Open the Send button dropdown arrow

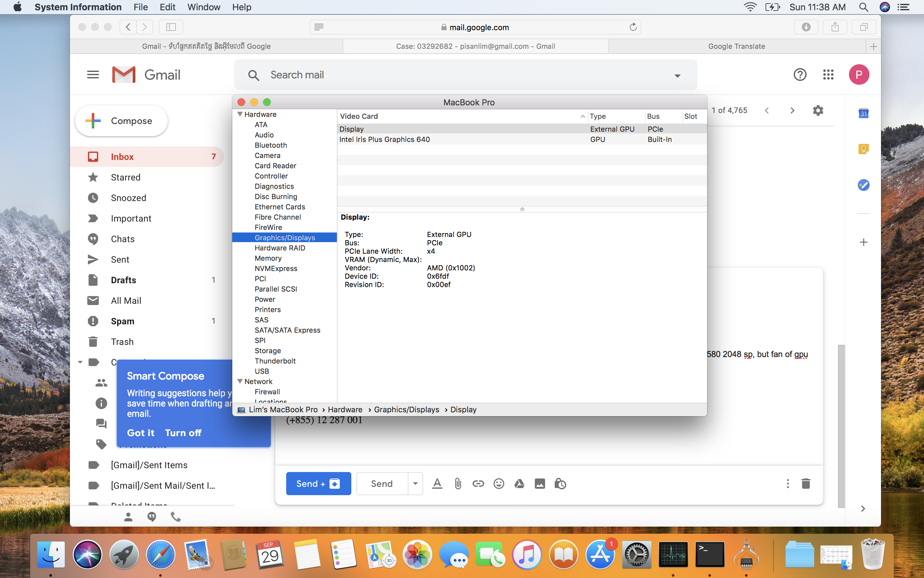[415, 484]
